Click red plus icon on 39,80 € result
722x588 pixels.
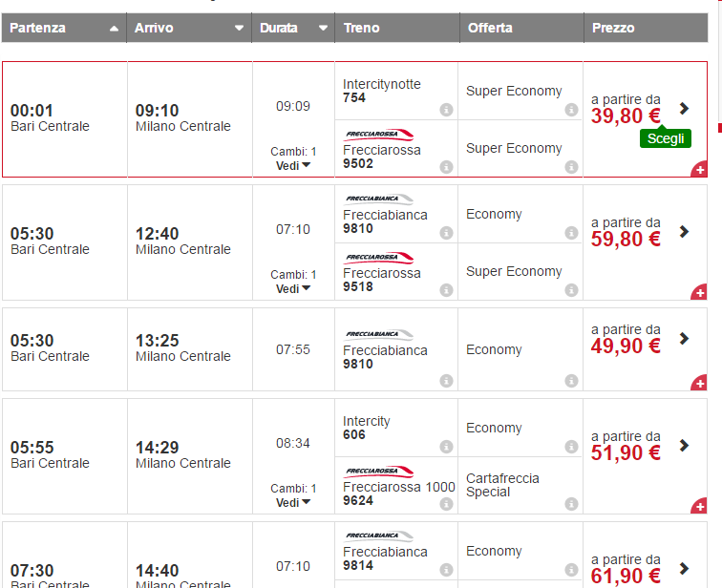(698, 170)
